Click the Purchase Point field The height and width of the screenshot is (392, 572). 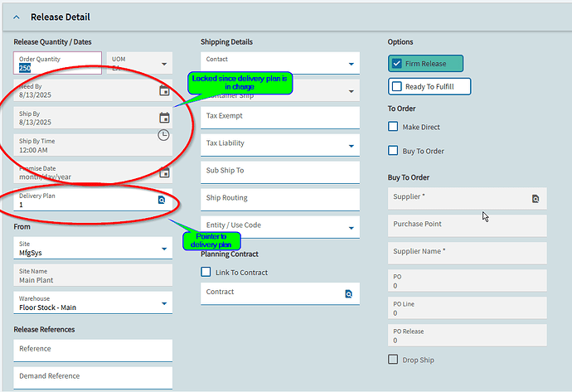[x=468, y=225]
